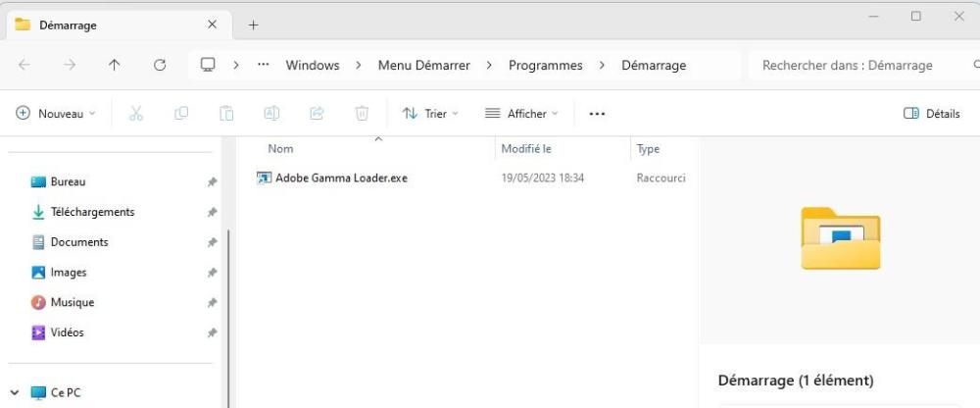Click the Programmes breadcrumb
Screen dimensions: 980x408
coord(546,65)
